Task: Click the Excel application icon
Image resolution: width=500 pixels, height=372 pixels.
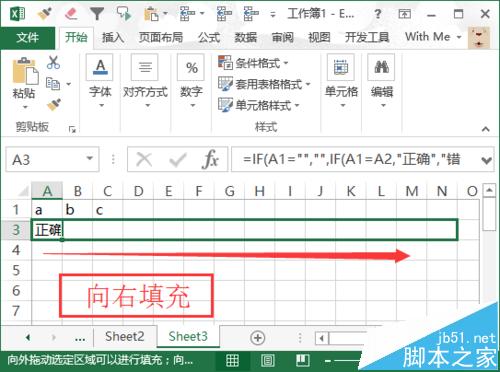Action: (x=18, y=14)
